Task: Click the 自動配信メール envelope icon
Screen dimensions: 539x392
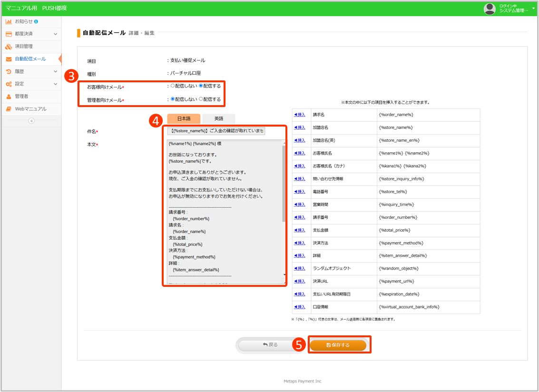Action: 9,59
